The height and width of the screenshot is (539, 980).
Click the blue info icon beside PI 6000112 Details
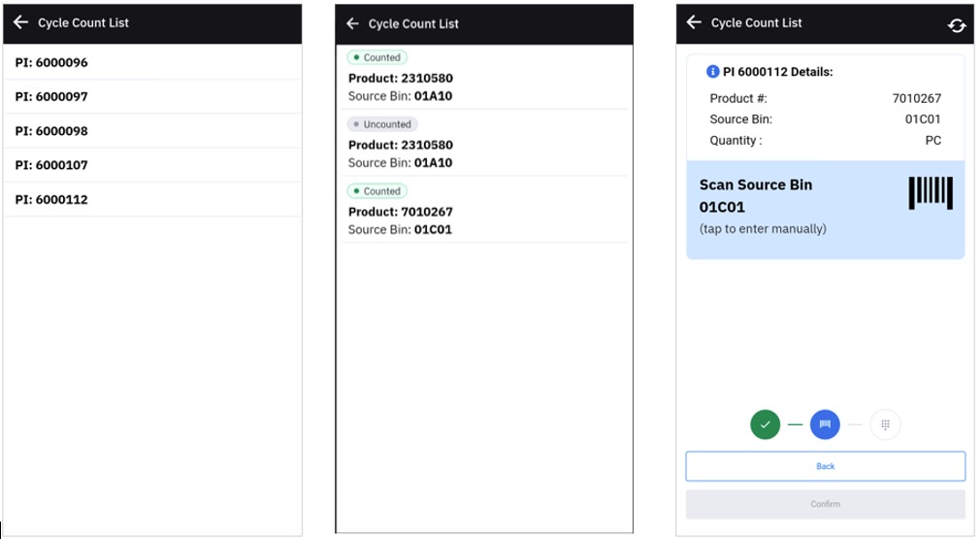pyautogui.click(x=712, y=72)
